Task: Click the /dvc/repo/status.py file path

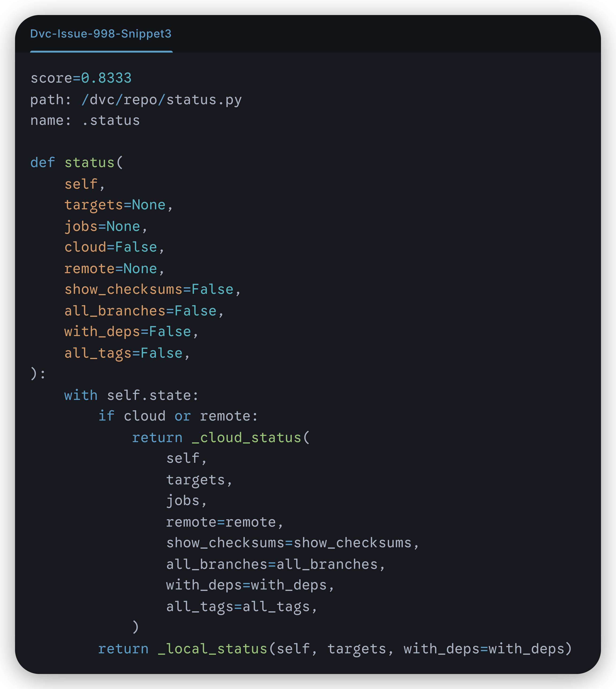Action: [x=162, y=100]
